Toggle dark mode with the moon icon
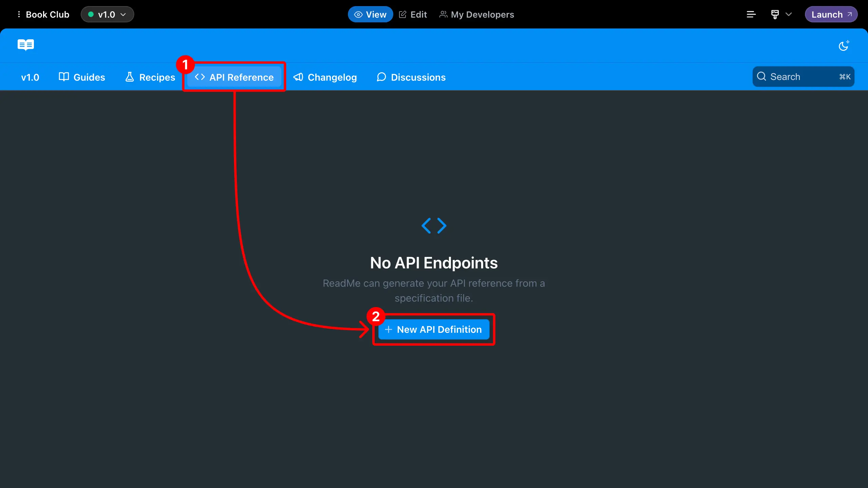The width and height of the screenshot is (868, 488). (x=844, y=46)
